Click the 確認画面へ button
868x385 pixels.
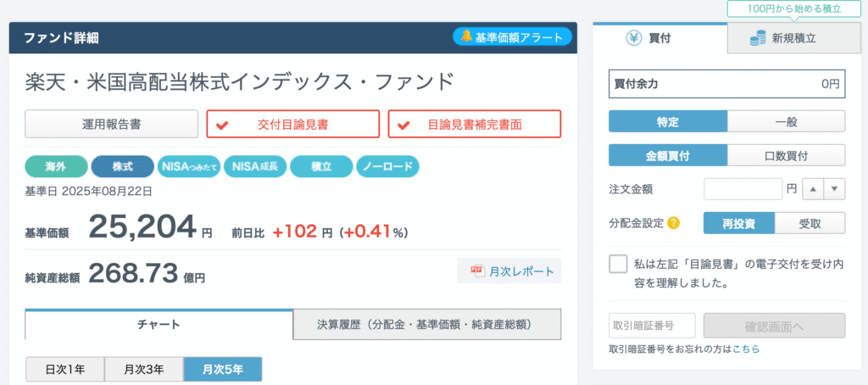click(775, 326)
